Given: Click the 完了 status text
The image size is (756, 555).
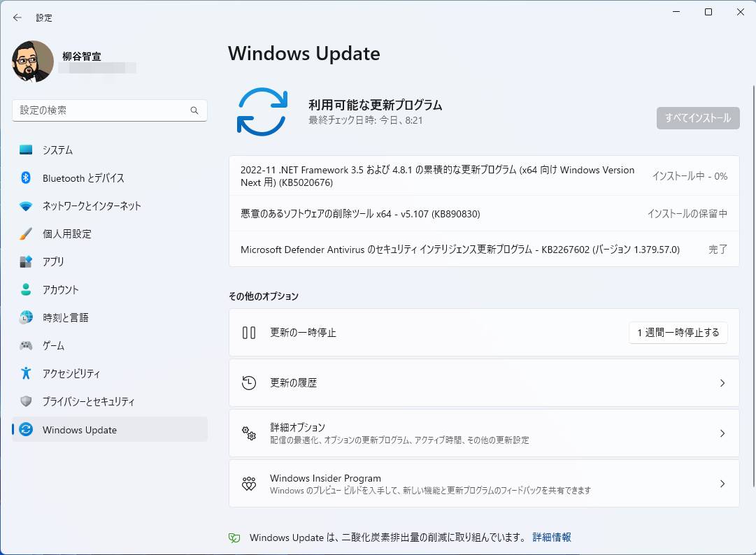Looking at the screenshot, I should point(718,249).
